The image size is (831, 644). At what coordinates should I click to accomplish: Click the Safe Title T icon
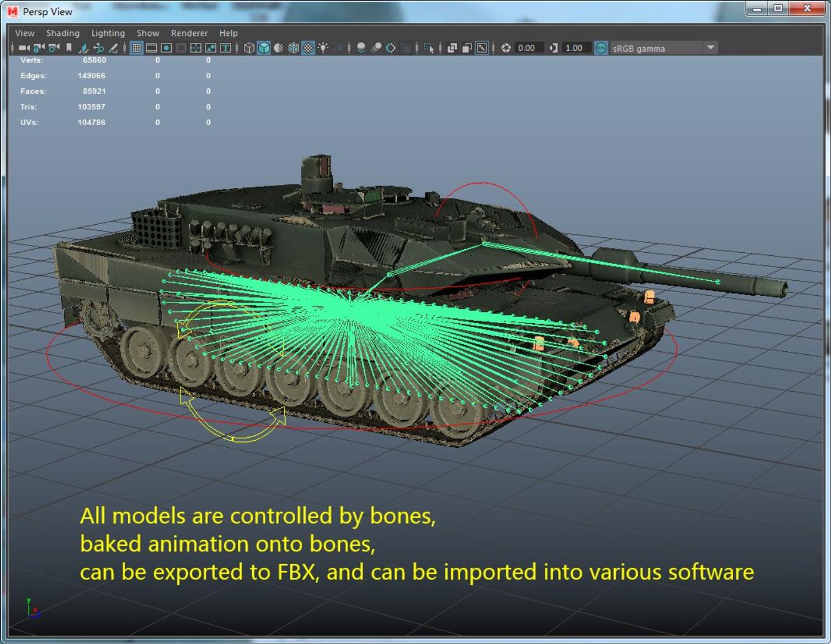click(226, 48)
